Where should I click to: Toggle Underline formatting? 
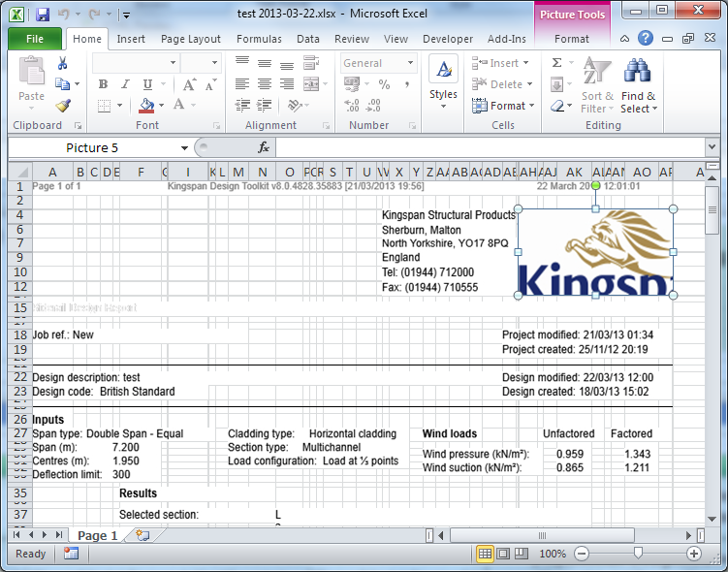point(147,84)
